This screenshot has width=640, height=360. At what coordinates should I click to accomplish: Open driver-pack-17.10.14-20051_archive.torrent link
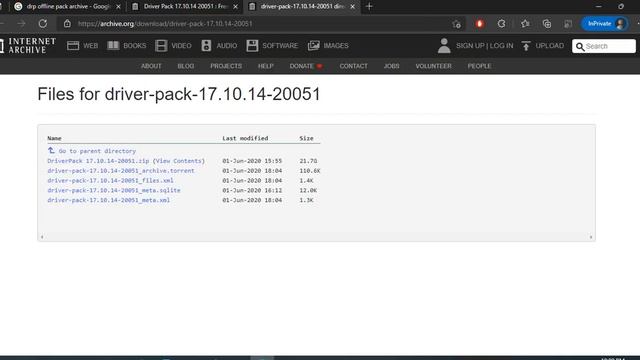[x=121, y=171]
